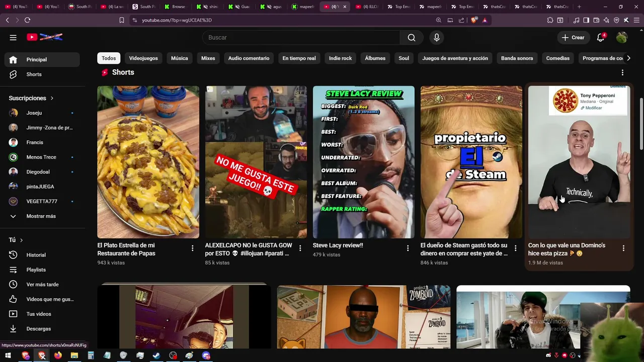Select the Videojuegos filter chip
Image resolution: width=644 pixels, height=362 pixels.
143,58
